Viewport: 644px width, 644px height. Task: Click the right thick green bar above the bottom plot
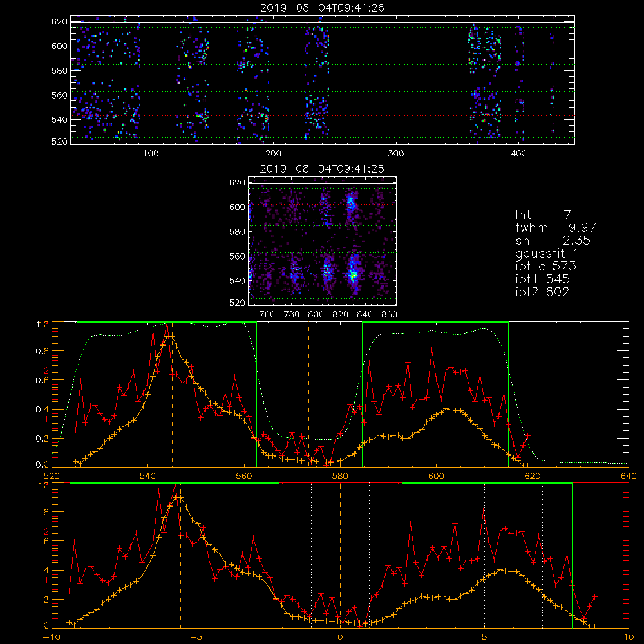487,484
